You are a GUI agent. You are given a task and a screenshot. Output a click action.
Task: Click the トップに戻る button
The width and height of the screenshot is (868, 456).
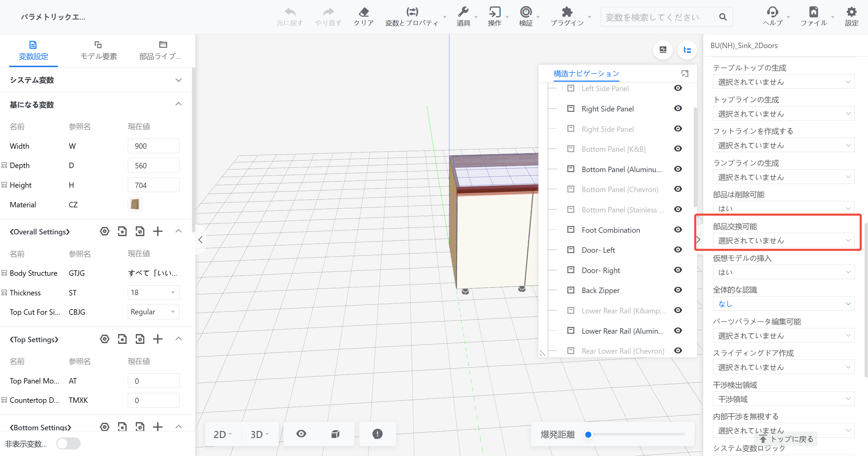(786, 439)
